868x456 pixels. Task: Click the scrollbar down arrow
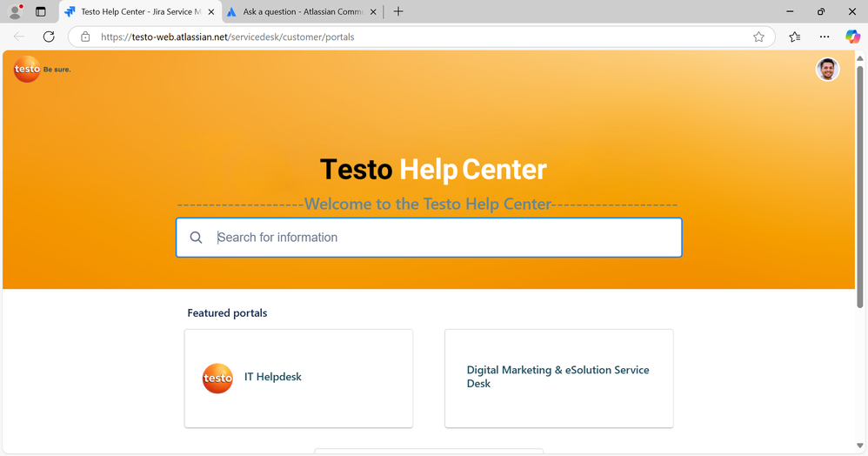859,446
